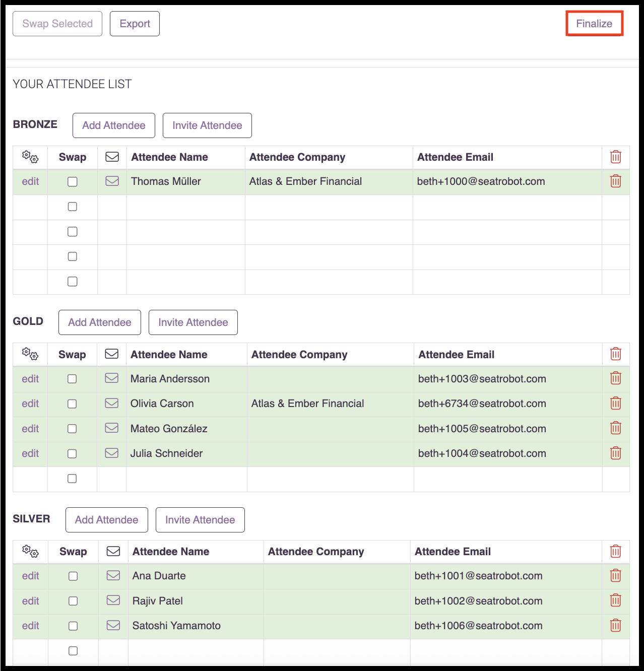Invite Attendee to Bronze tier
644x671 pixels.
point(207,125)
